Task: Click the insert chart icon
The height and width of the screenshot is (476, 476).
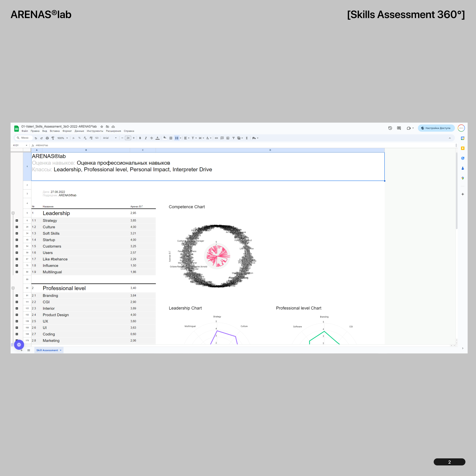Action: click(228, 138)
